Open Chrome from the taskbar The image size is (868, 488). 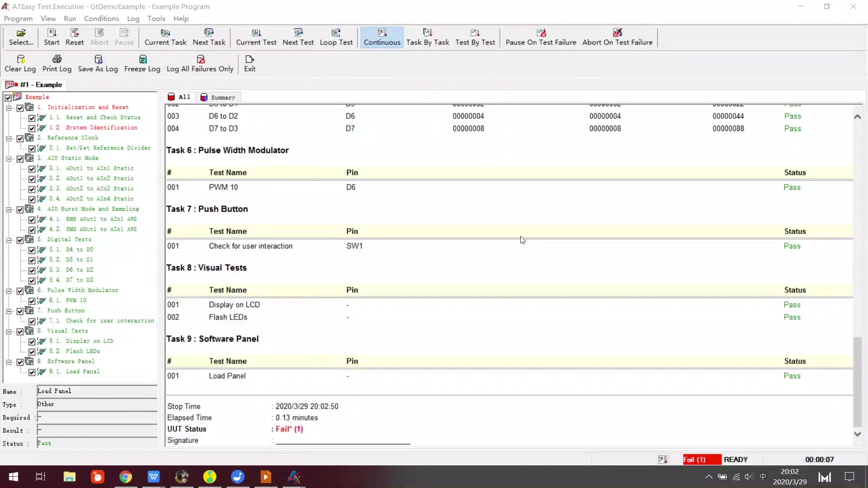click(126, 477)
